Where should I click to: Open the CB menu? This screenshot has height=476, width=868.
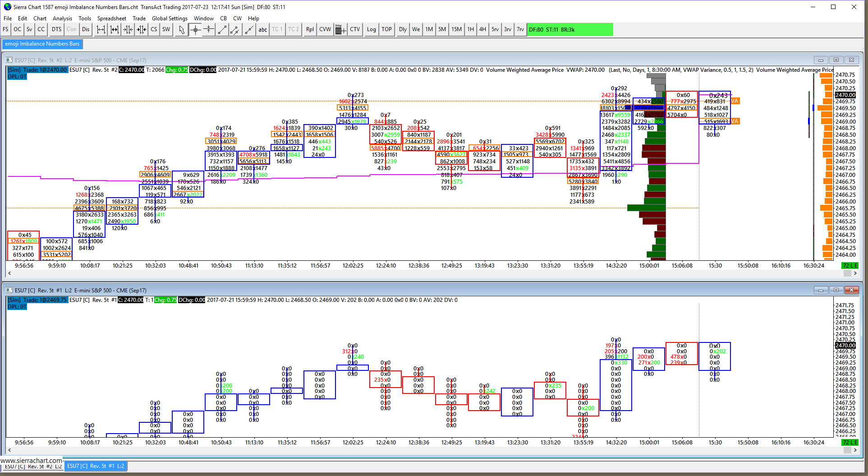pos(224,18)
